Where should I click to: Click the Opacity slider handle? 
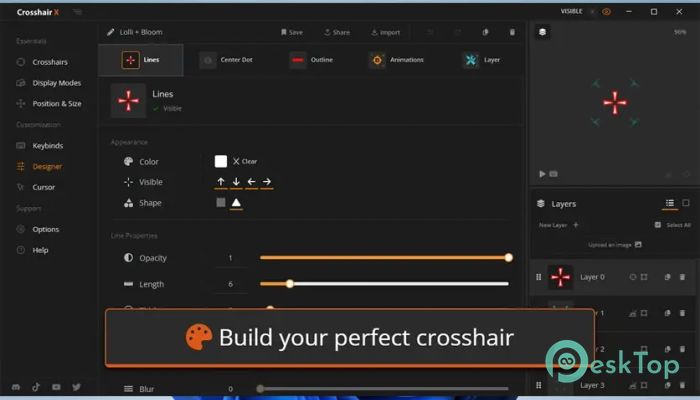tap(508, 258)
